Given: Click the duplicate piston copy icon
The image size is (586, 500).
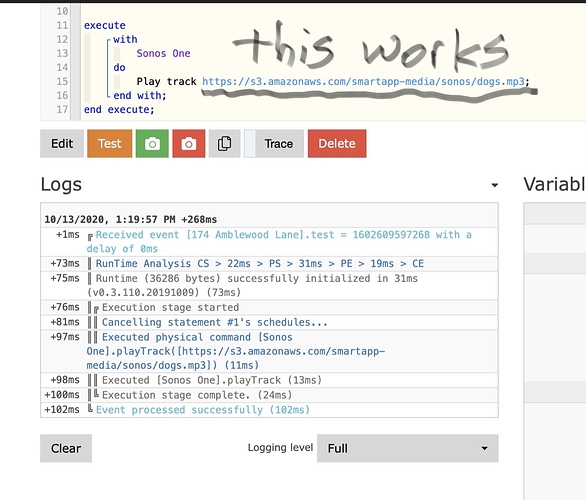Looking at the screenshot, I should point(224,143).
